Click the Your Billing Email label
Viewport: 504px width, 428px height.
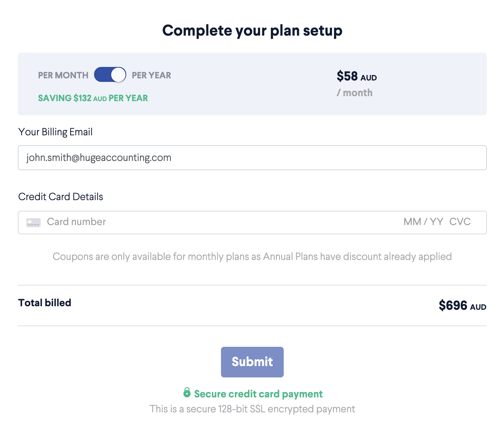[x=55, y=132]
